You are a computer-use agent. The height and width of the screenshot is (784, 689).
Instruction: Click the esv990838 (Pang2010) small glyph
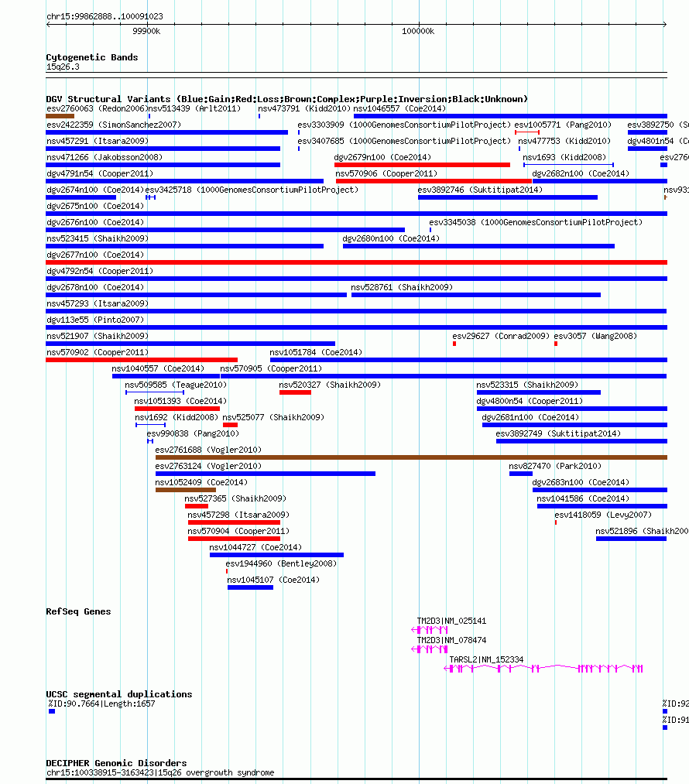[x=150, y=441]
